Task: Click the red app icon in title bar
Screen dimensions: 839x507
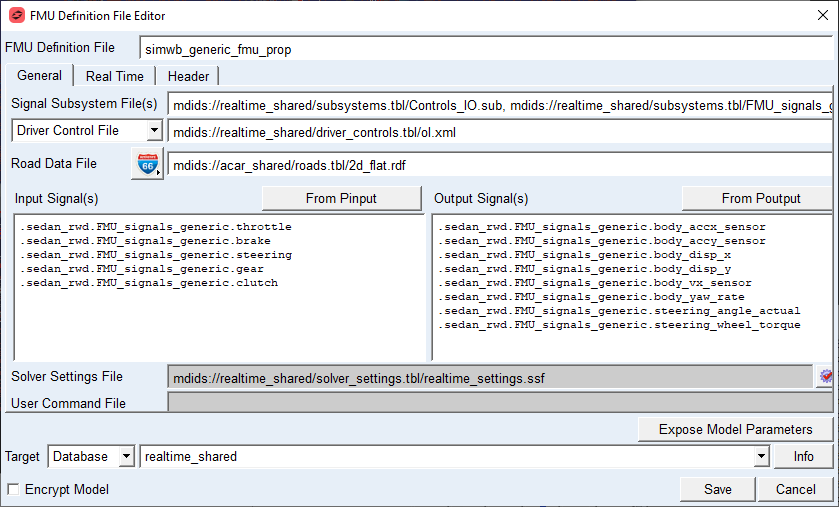Action: 17,15
